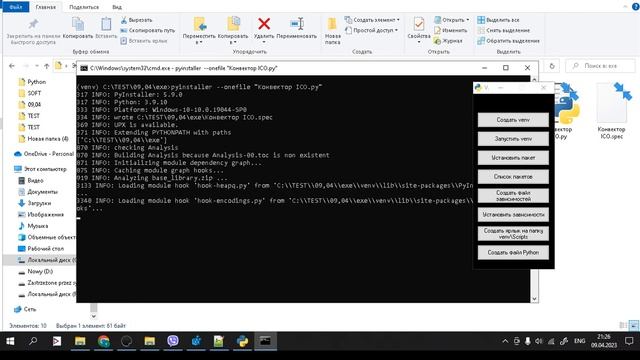The width and height of the screenshot is (640, 360).
Task: Click Создать файл Python button
Action: tap(513, 252)
